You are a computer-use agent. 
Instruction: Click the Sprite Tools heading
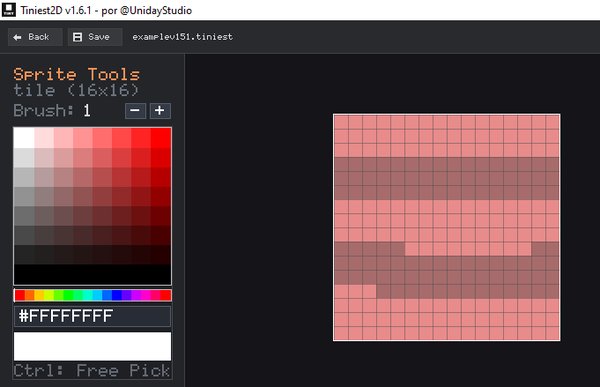click(77, 74)
